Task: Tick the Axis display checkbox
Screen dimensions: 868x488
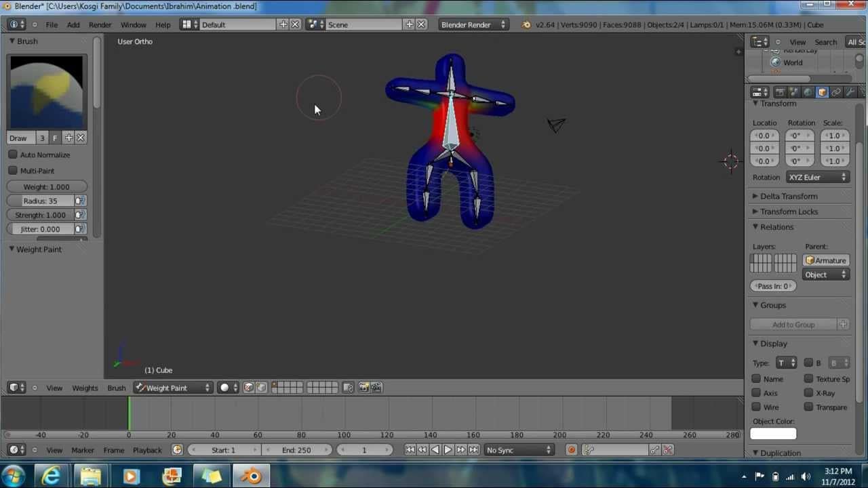Action: 756,393
